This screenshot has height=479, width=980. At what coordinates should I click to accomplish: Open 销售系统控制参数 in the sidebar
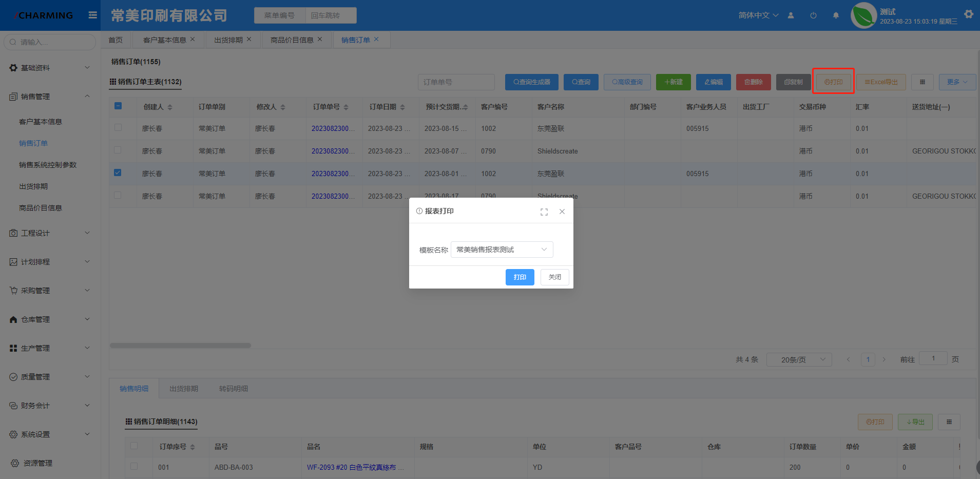(x=48, y=165)
